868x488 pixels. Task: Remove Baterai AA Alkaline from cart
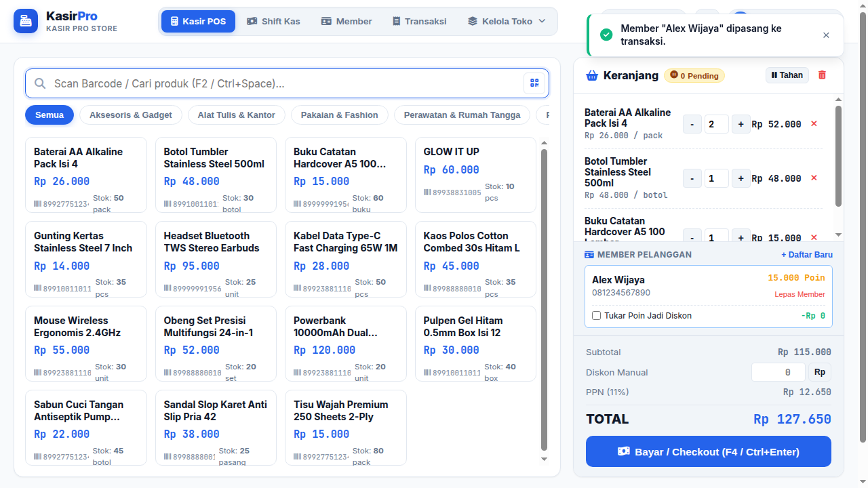(x=814, y=124)
